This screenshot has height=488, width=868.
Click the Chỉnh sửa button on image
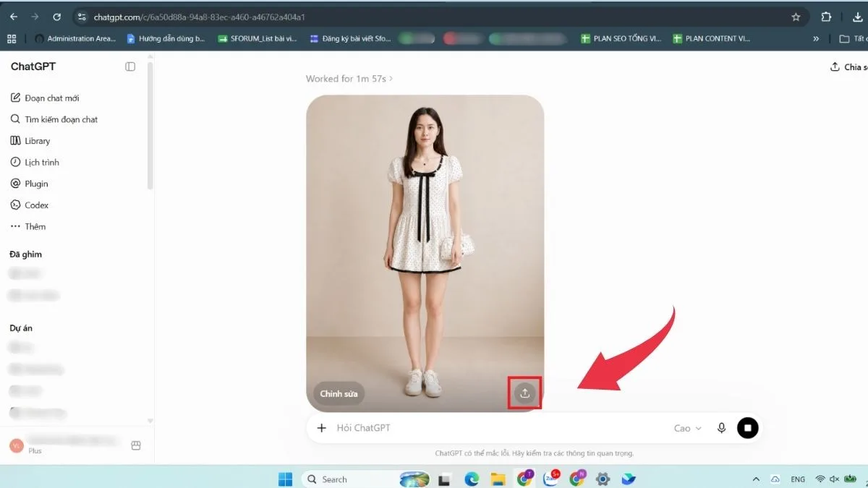[339, 394]
